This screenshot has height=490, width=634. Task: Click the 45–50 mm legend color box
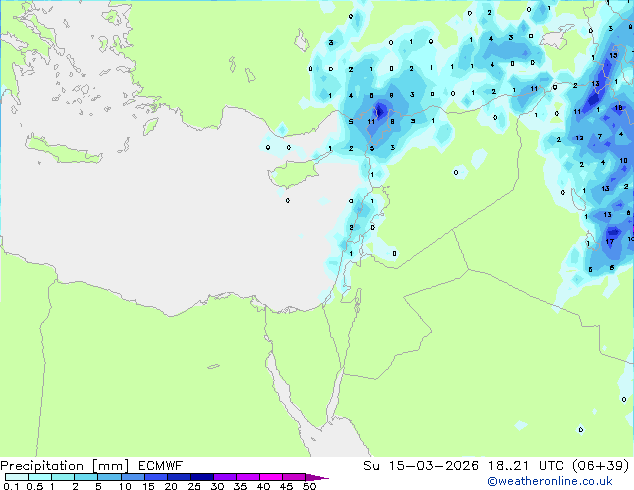tap(294, 477)
